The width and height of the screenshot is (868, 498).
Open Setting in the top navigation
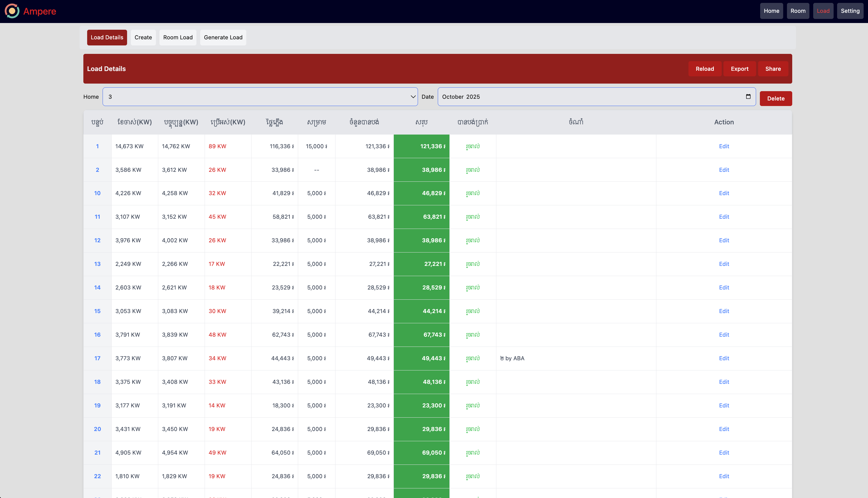[x=850, y=11]
